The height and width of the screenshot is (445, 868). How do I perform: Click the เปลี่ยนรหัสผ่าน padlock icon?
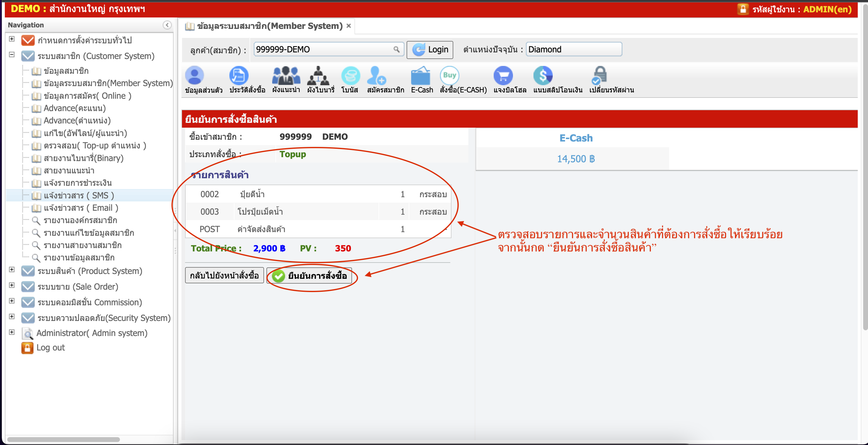tap(599, 75)
